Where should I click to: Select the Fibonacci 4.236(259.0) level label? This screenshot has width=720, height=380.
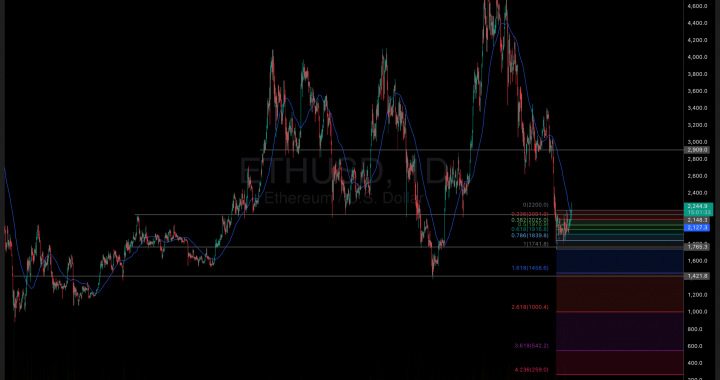coord(531,369)
